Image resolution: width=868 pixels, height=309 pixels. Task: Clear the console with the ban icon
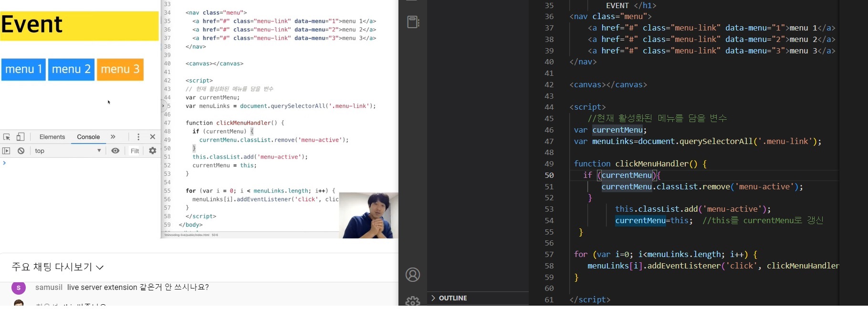click(x=21, y=151)
